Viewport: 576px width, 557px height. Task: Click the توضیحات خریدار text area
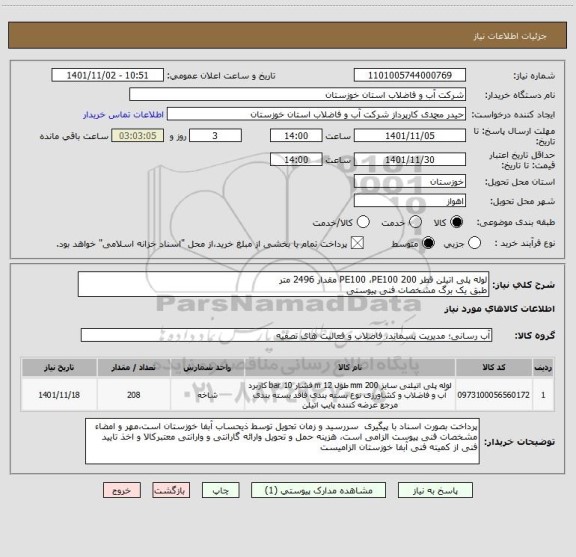click(282, 441)
